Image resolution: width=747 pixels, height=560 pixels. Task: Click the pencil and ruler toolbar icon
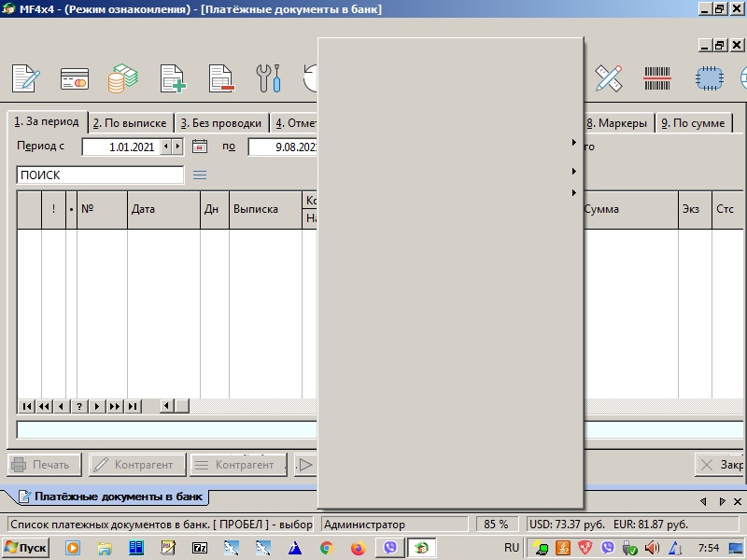(609, 78)
